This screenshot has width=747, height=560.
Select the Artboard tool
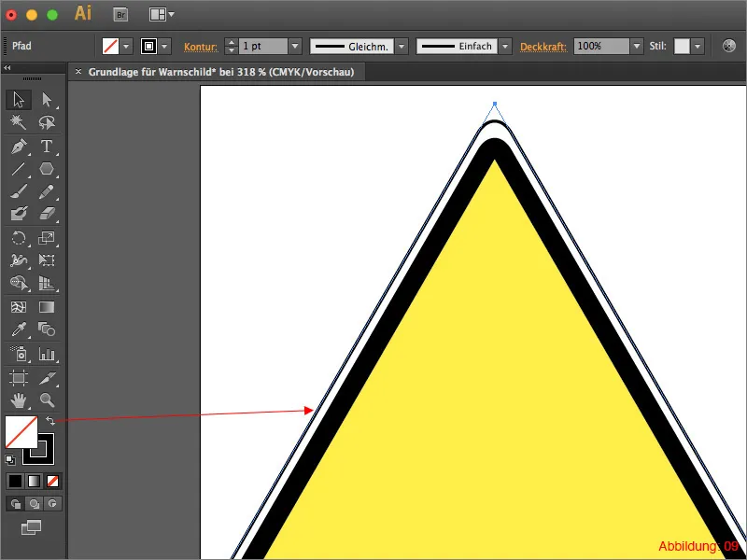[19, 378]
